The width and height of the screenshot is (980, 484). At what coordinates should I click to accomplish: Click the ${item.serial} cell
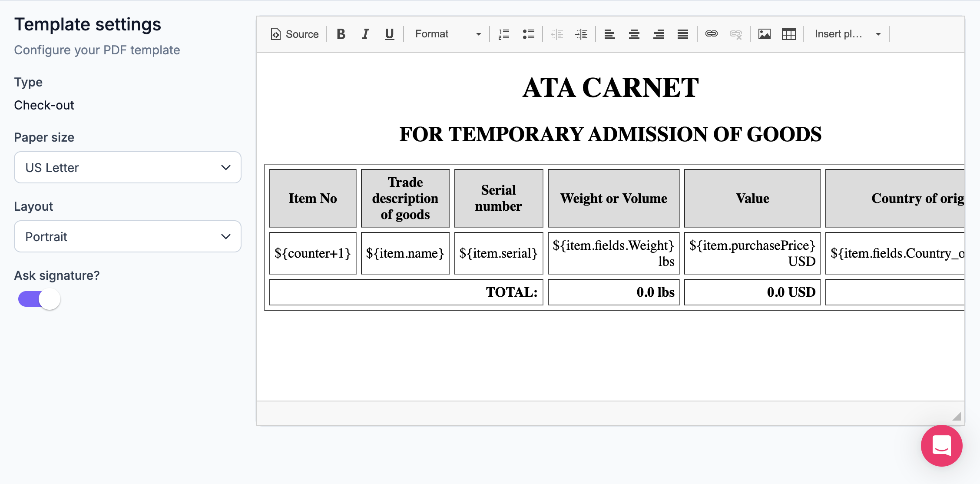coord(499,253)
